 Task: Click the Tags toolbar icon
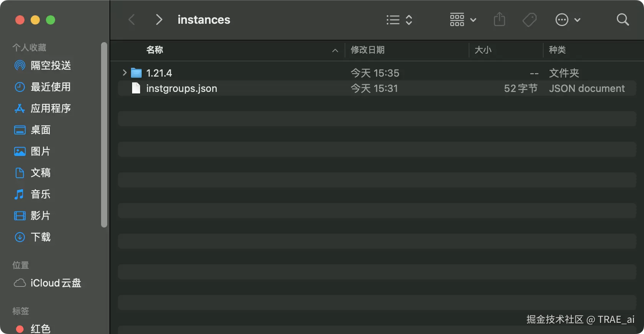click(x=530, y=20)
